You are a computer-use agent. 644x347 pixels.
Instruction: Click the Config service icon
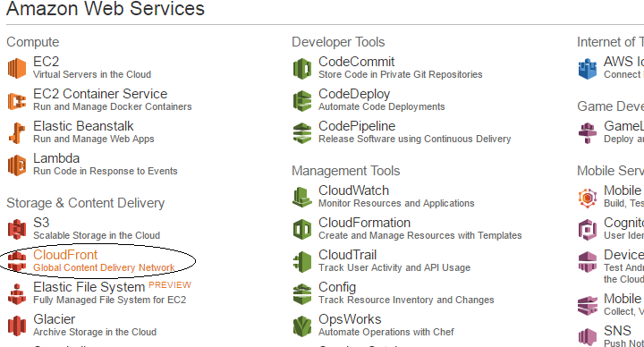(302, 294)
